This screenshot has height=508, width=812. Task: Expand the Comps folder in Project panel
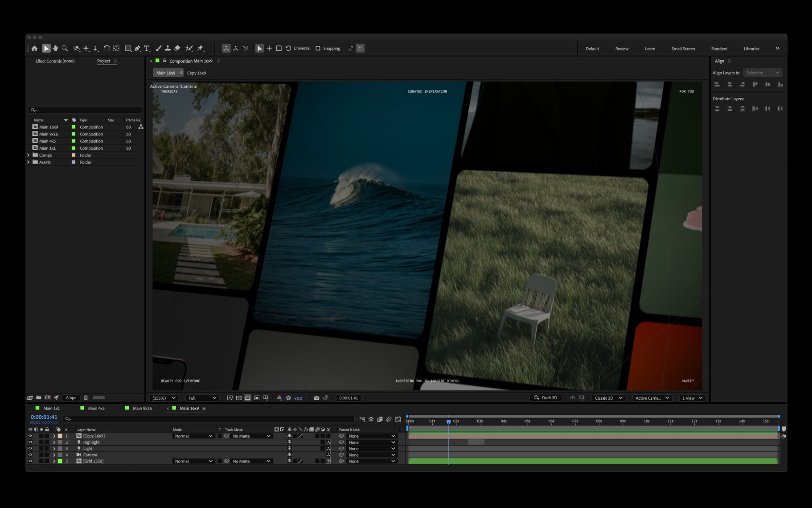click(29, 155)
